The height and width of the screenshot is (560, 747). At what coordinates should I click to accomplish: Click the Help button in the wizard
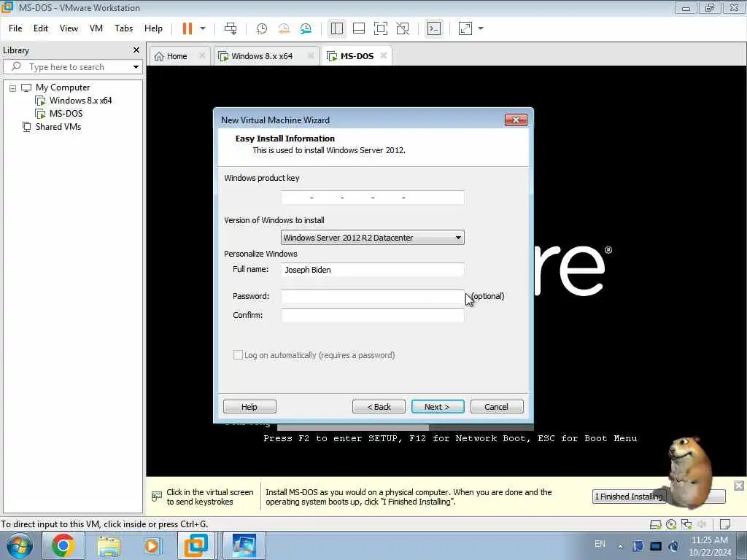point(249,407)
